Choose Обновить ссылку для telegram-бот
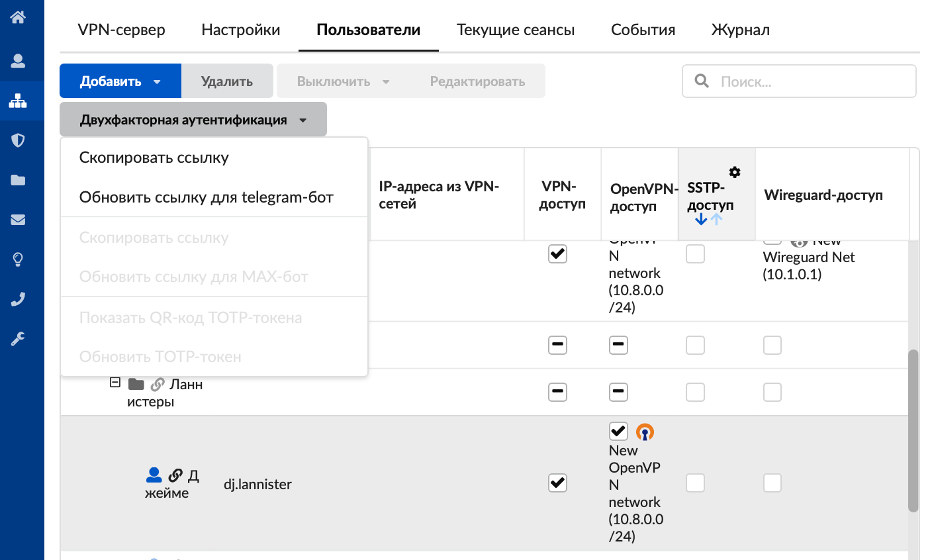This screenshot has width=932, height=560. [214, 197]
